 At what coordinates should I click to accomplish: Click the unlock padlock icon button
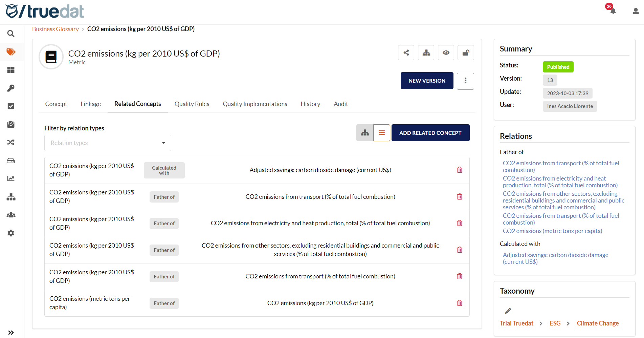pyautogui.click(x=466, y=53)
